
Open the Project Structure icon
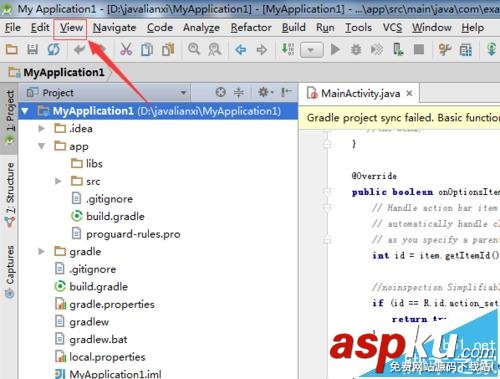pos(466,50)
